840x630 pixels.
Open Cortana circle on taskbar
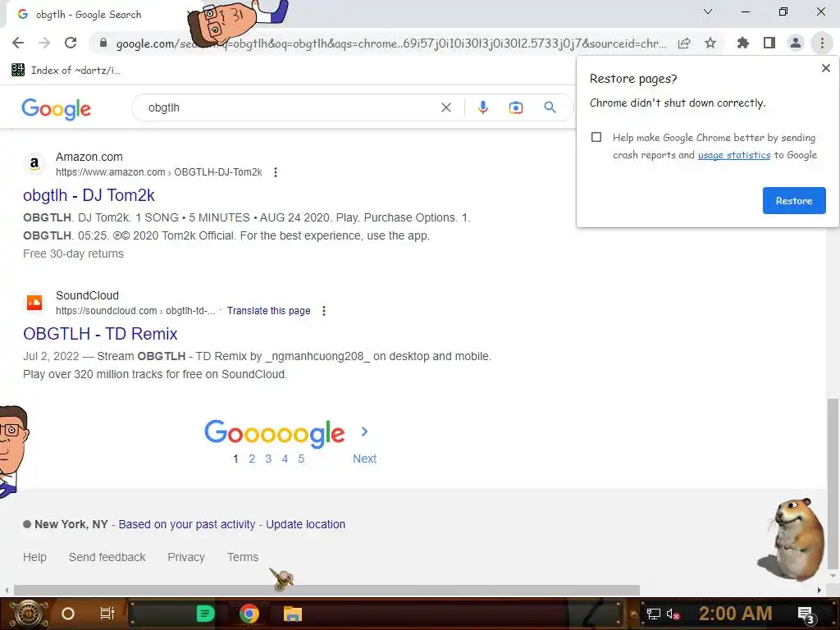[68, 614]
